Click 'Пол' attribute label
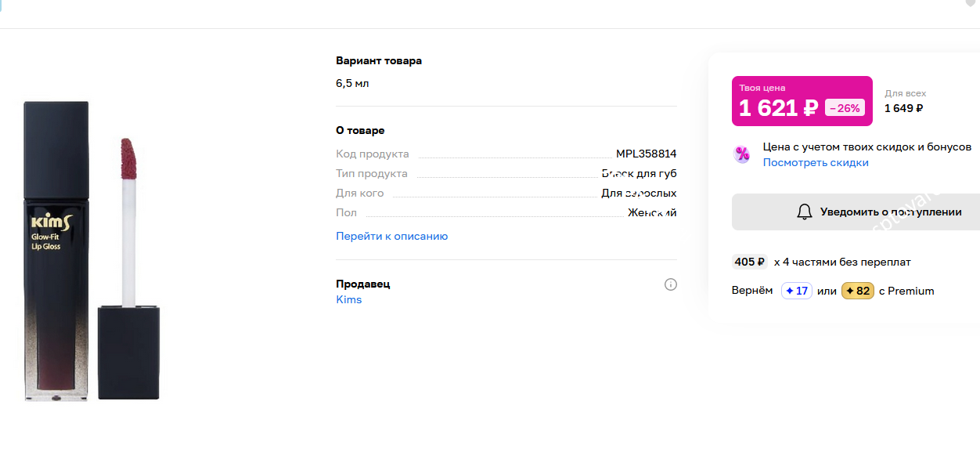 click(346, 212)
